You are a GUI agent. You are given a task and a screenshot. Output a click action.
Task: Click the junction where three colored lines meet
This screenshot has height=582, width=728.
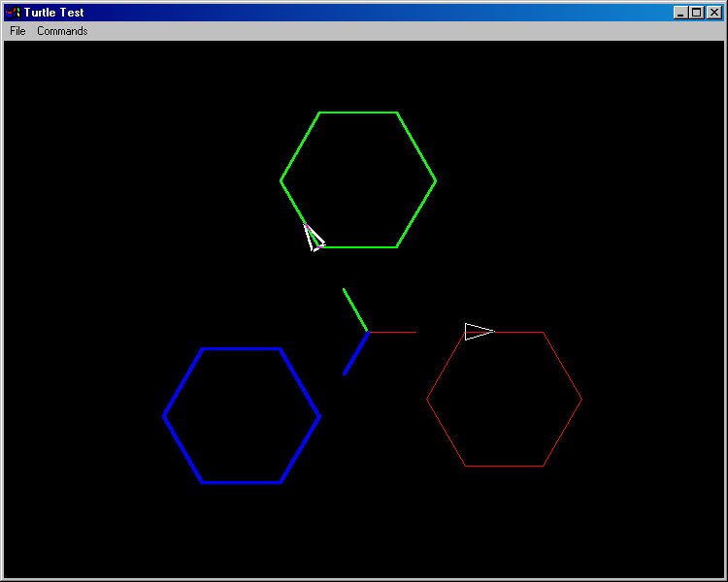pyautogui.click(x=368, y=332)
